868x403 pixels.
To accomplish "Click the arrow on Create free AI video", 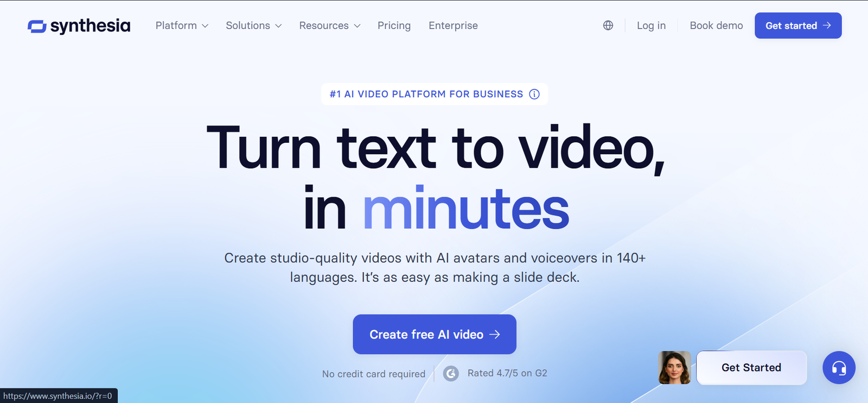I will pos(495,335).
